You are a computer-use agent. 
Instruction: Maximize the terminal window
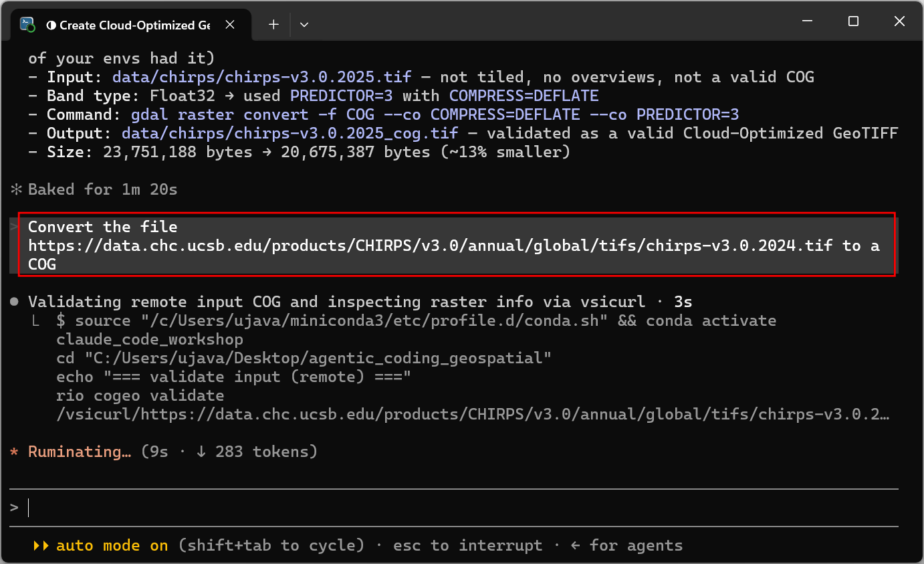click(853, 21)
